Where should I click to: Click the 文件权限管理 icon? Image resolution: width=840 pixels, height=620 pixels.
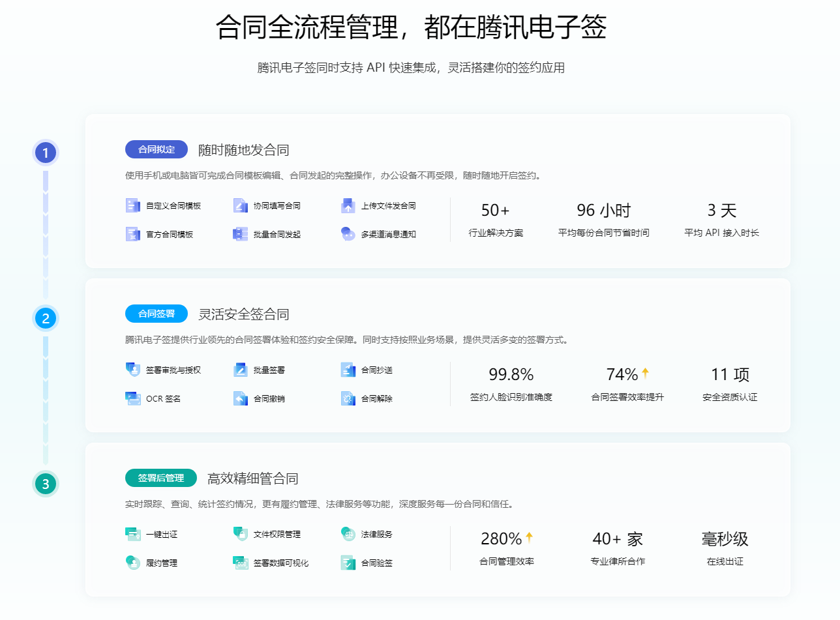click(x=241, y=534)
